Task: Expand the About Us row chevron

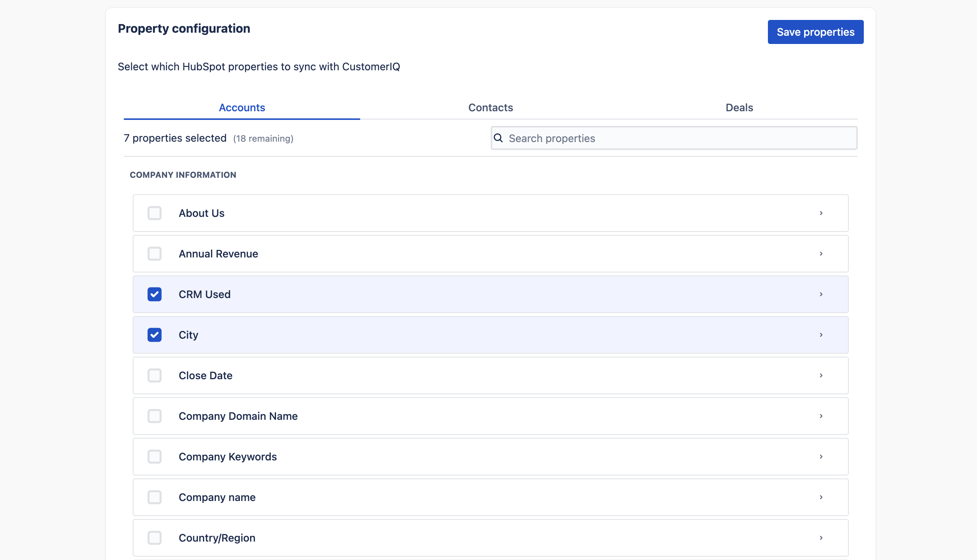Action: click(x=821, y=213)
